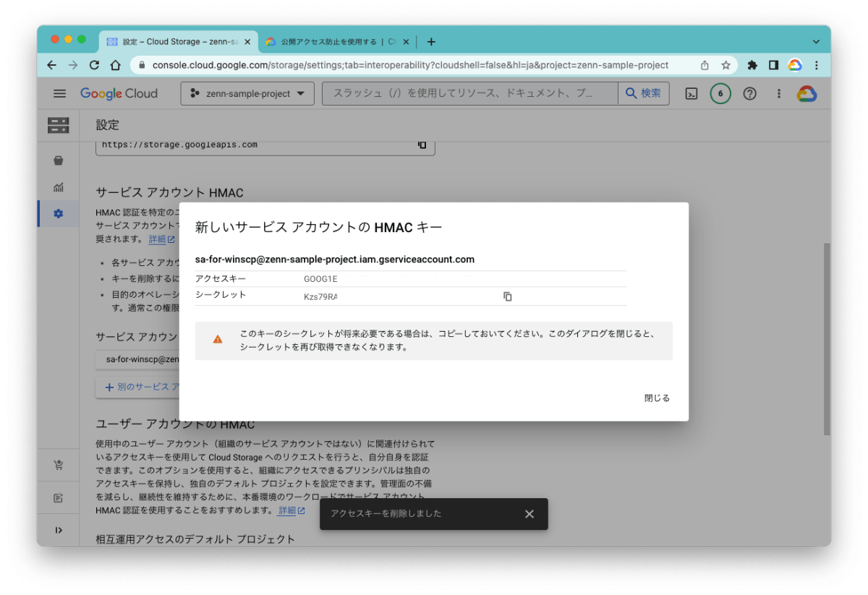
Task: Open Marketplace cart icon in sidebar
Action: [58, 465]
